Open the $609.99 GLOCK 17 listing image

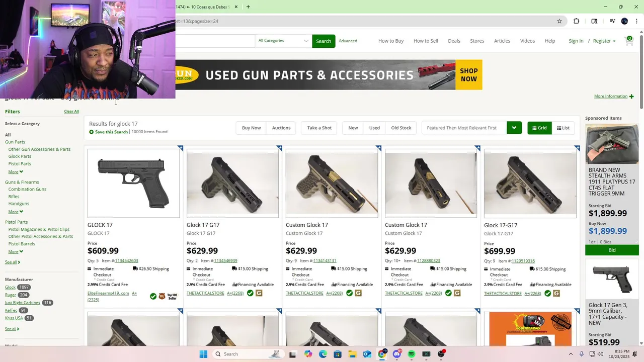(133, 183)
